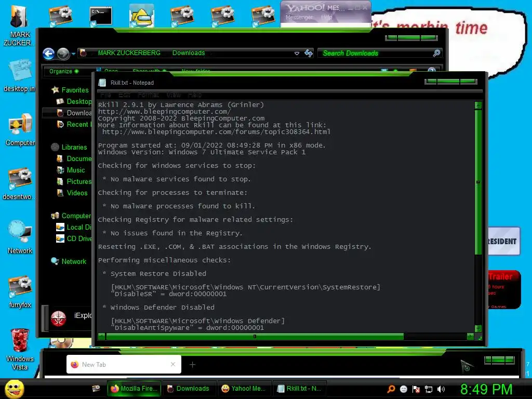Refresh the Downloads folder address bar
Image resolution: width=532 pixels, height=399 pixels.
click(x=309, y=53)
